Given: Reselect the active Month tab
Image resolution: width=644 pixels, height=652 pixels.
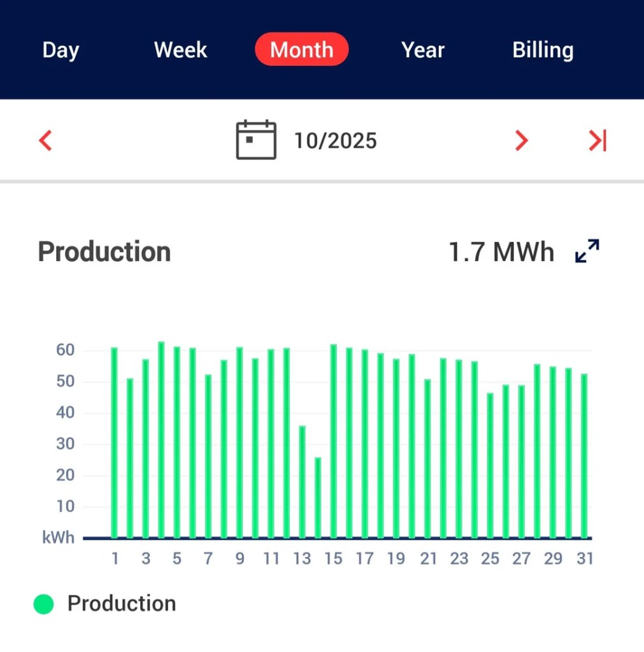Looking at the screenshot, I should point(301,50).
